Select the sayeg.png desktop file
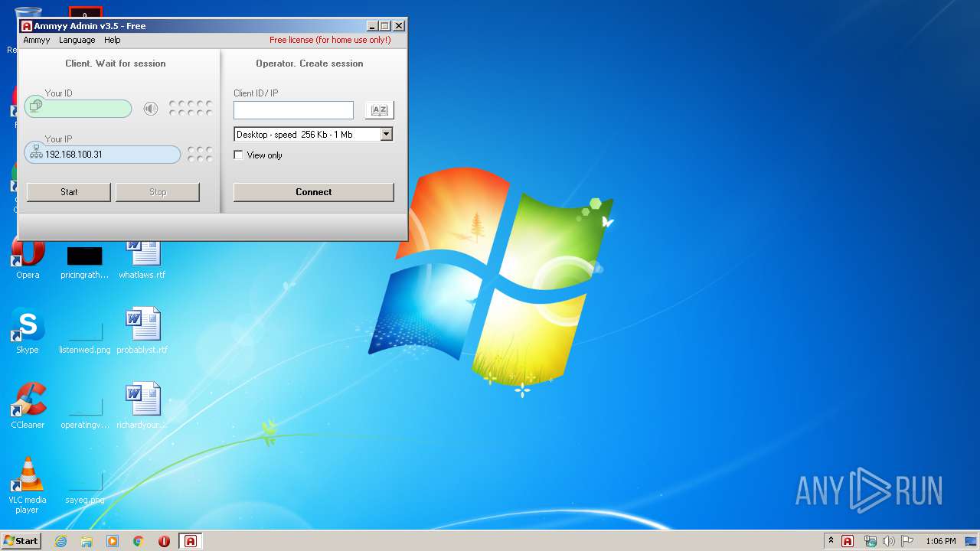980x551 pixels. click(x=85, y=486)
